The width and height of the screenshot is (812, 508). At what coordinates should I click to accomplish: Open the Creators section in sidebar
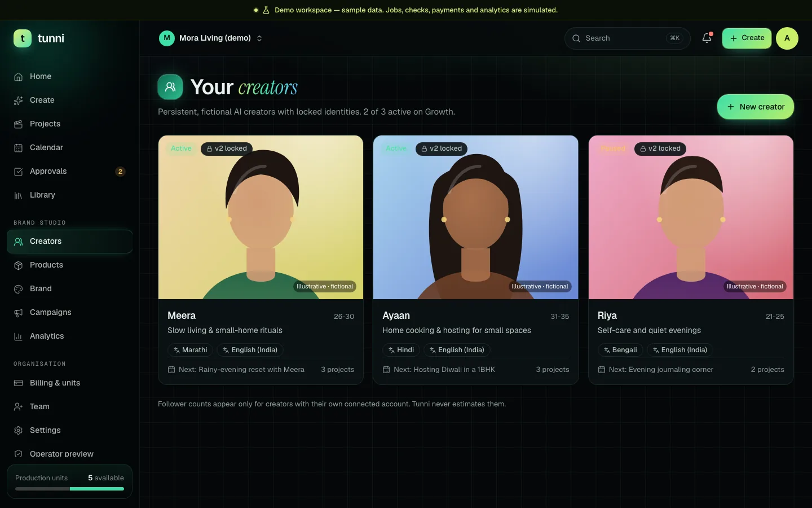70,242
